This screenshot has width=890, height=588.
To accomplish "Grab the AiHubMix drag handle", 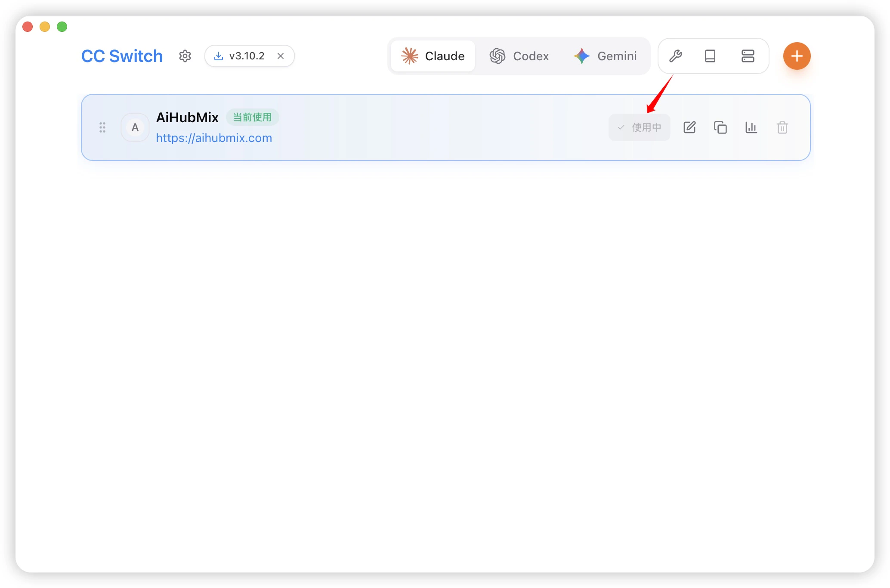I will tap(102, 127).
